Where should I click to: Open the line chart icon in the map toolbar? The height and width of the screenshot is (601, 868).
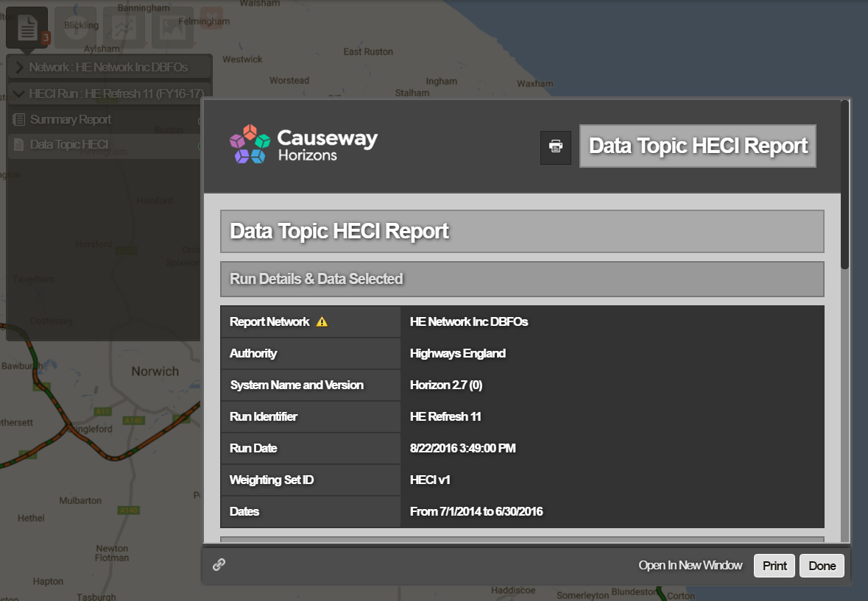click(x=124, y=27)
